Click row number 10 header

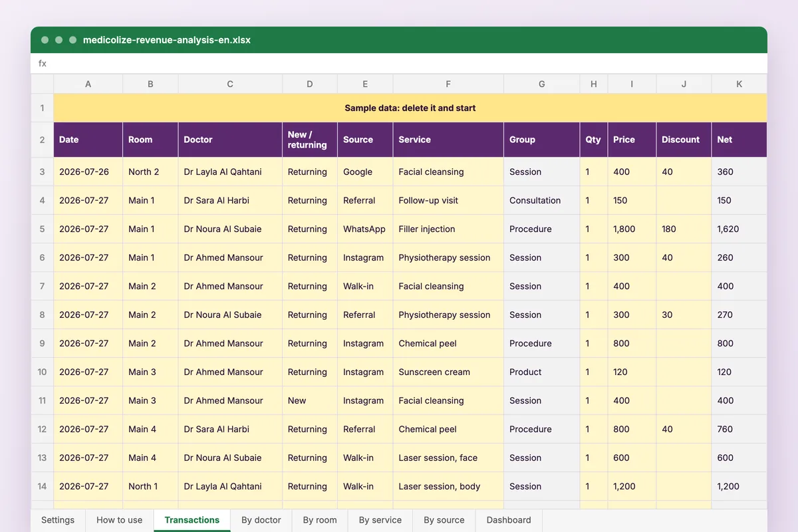point(42,372)
